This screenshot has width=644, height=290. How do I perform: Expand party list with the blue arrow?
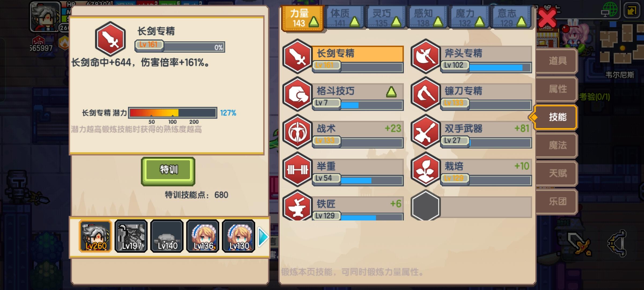(263, 237)
